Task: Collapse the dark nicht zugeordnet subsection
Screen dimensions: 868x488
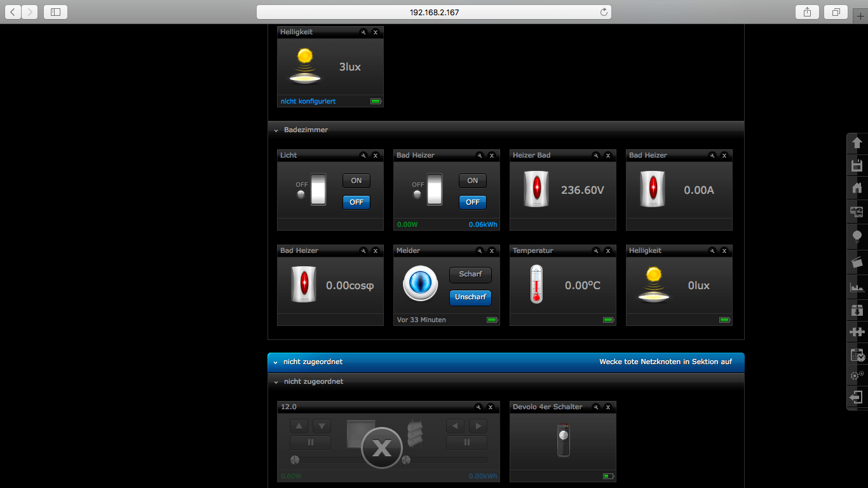Action: click(276, 382)
